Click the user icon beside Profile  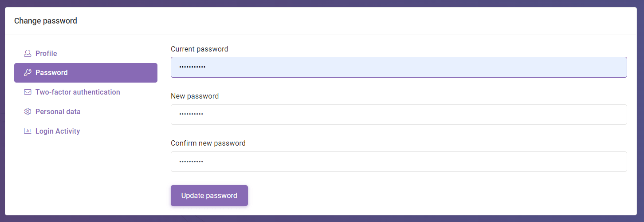(27, 53)
